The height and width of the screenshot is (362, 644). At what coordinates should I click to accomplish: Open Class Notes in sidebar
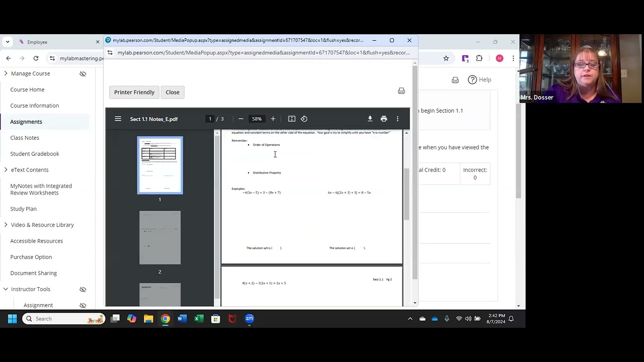[25, 138]
